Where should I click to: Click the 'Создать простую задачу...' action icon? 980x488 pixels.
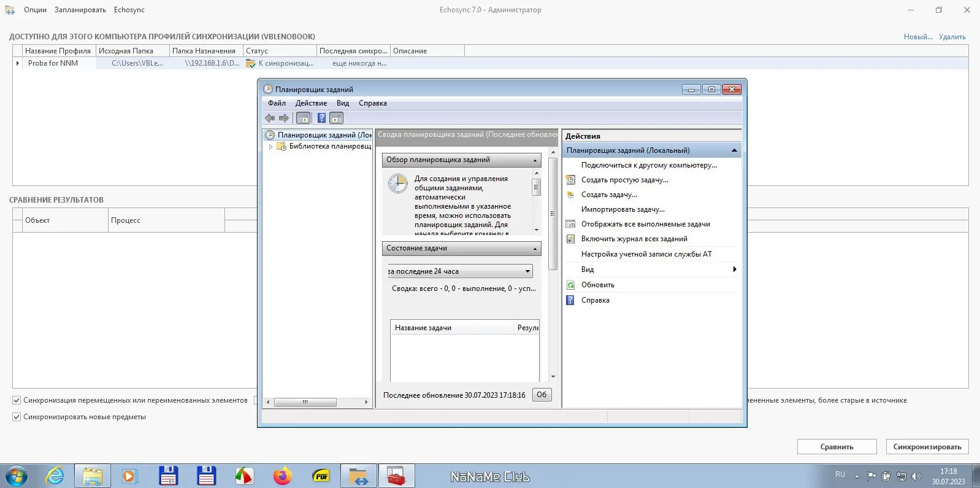(570, 180)
